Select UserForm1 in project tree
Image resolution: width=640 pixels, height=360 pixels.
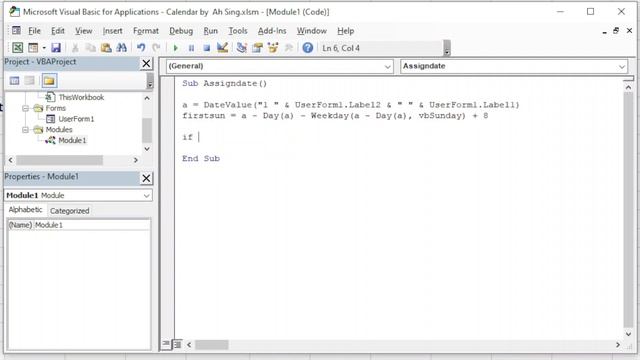click(x=76, y=119)
